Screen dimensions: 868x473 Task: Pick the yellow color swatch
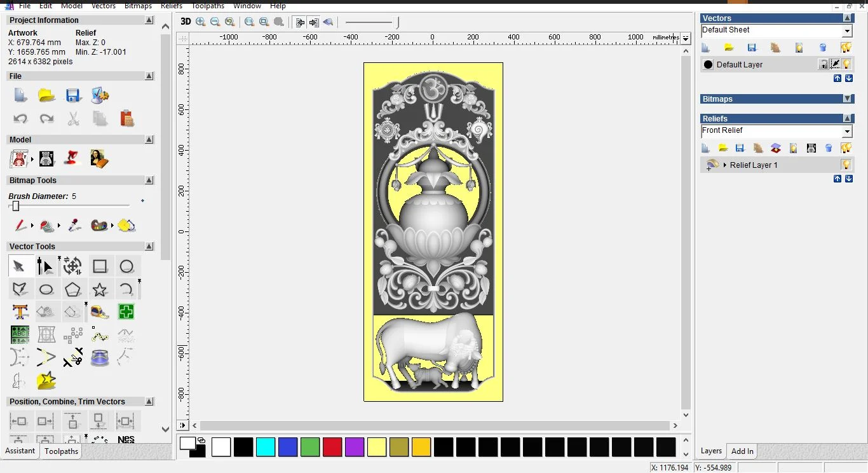[377, 447]
